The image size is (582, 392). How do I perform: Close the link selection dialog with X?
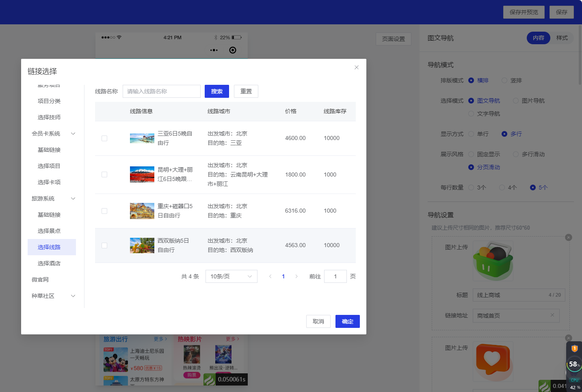[356, 67]
